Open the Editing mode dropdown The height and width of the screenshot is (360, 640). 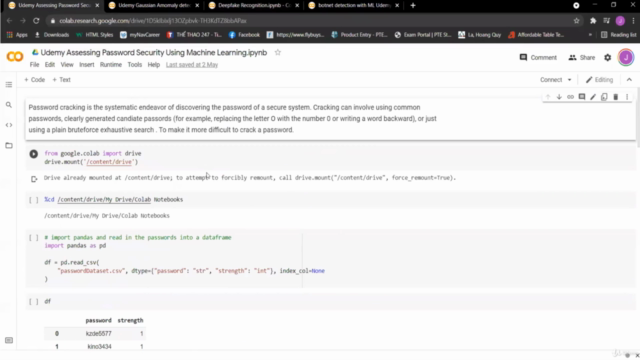coord(599,80)
